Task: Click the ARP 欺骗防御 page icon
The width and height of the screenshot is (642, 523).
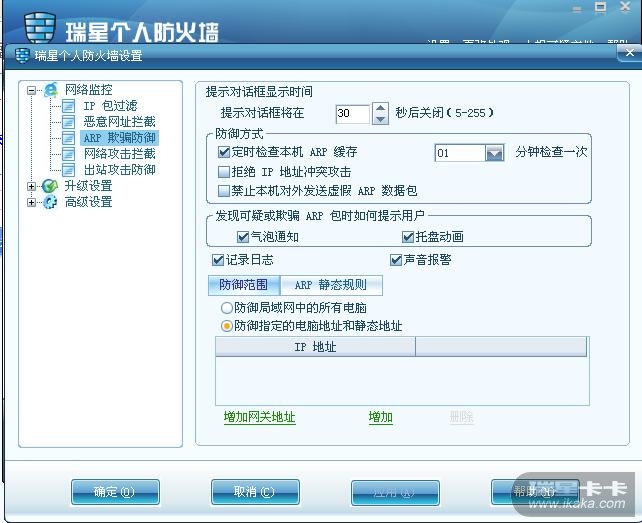Action: [x=68, y=138]
